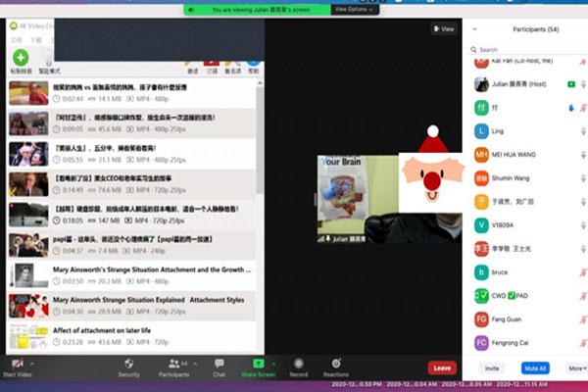This screenshot has height=392, width=588.
Task: Click the thumbnail of the 0:02:44 video
Action: [28, 93]
